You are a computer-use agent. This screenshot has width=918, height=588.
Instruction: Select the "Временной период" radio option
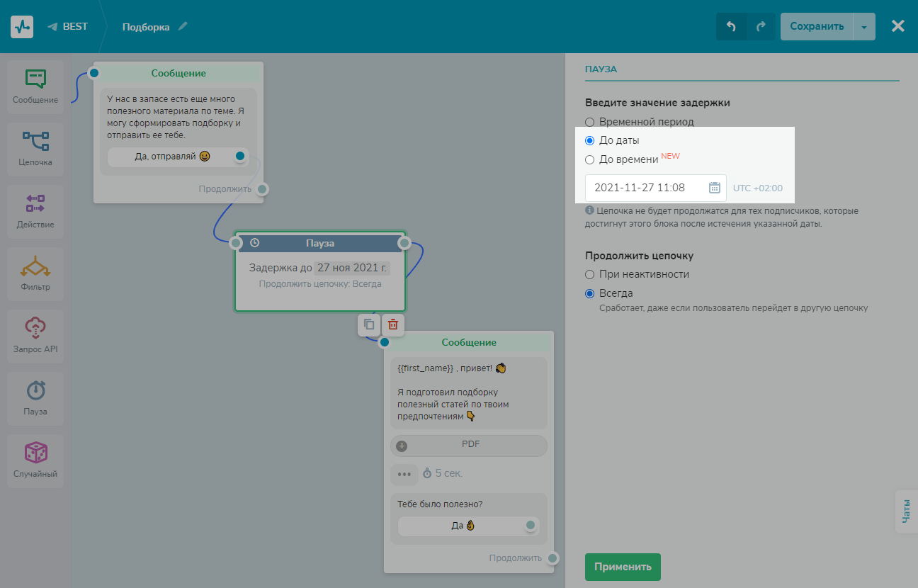coord(590,122)
